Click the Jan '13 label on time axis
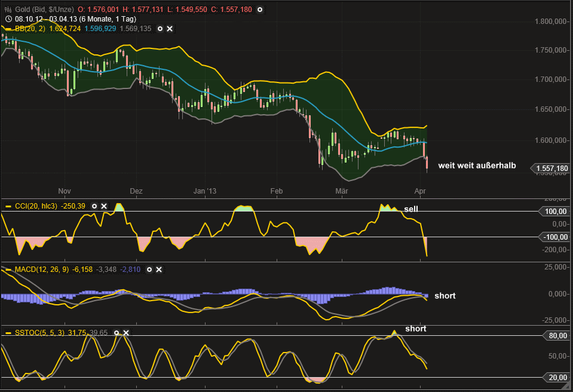 204,191
